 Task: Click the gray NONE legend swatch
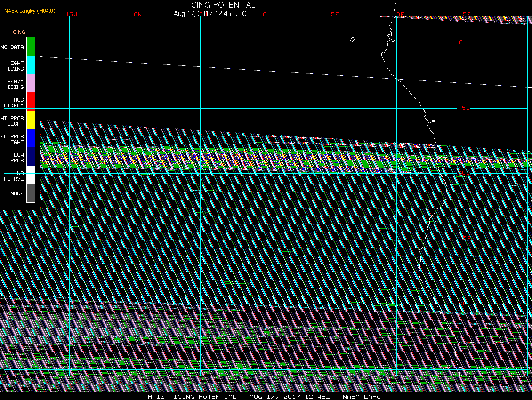(31, 193)
